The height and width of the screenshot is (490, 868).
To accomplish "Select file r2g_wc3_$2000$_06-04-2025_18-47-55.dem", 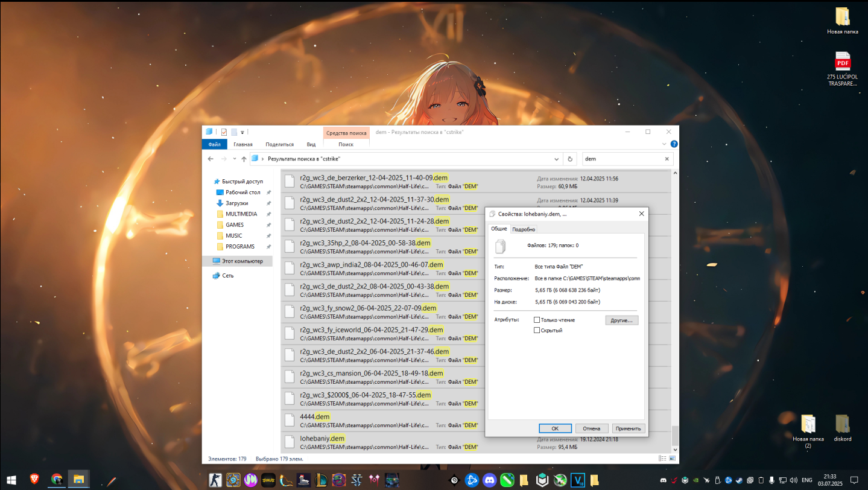I will 382,399.
